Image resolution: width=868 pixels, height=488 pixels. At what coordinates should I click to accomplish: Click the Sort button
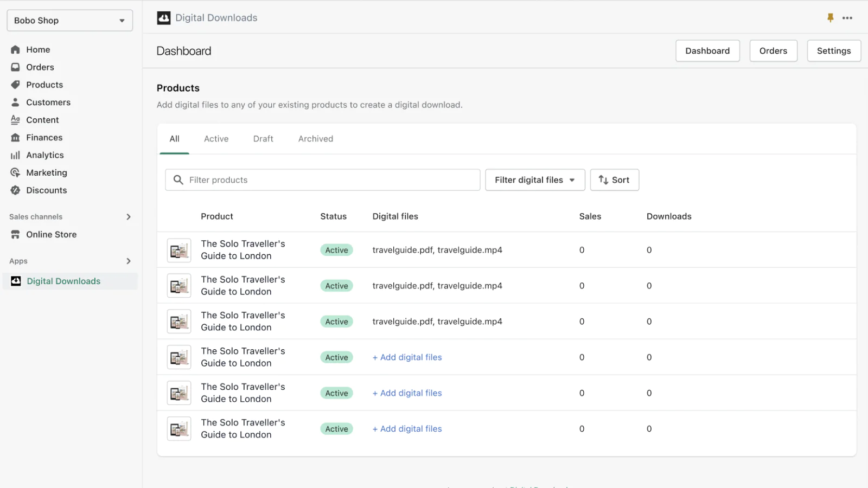[614, 180]
